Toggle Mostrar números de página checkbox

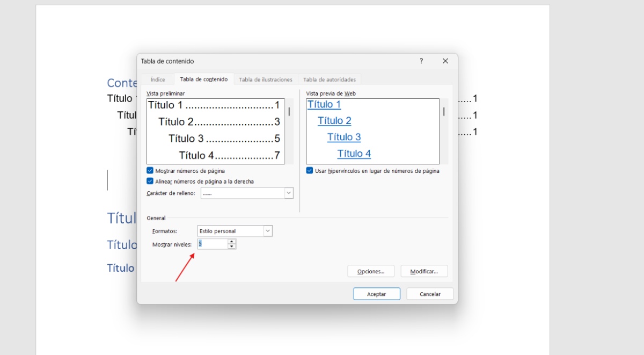[150, 171]
